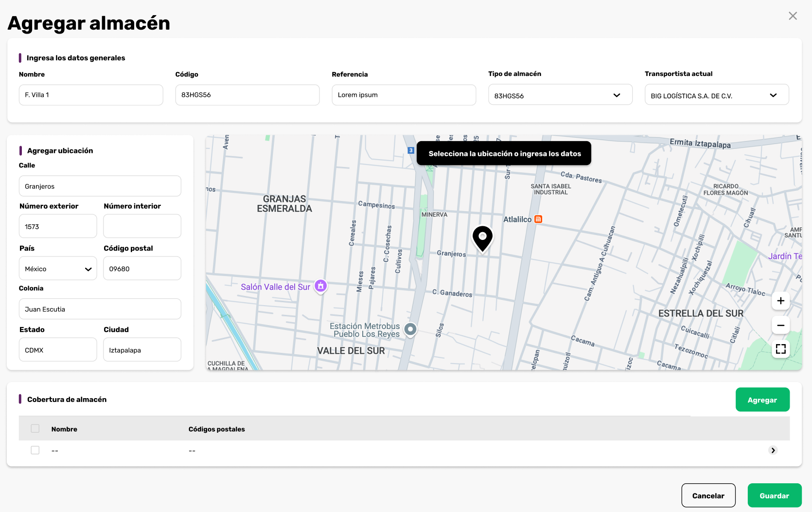Click the Atlalilco metro station icon
This screenshot has width=812, height=512.
pos(538,219)
